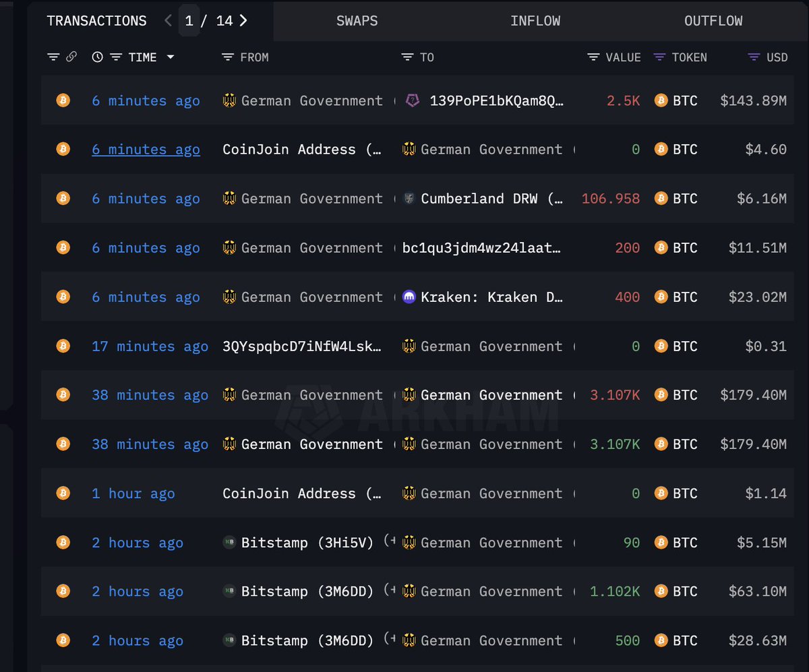This screenshot has height=672, width=809.
Task: Click BTC token on the 2.5K row
Action: pos(684,100)
